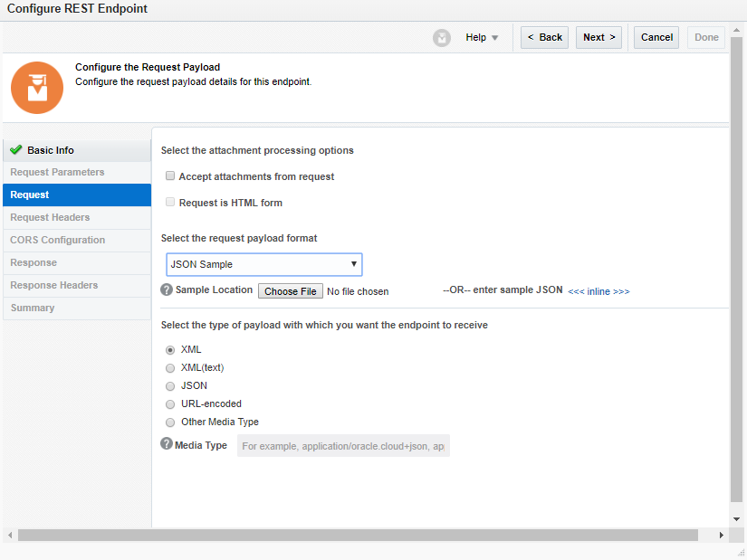Click the Media Type help question mark
The image size is (747, 560).
point(167,444)
